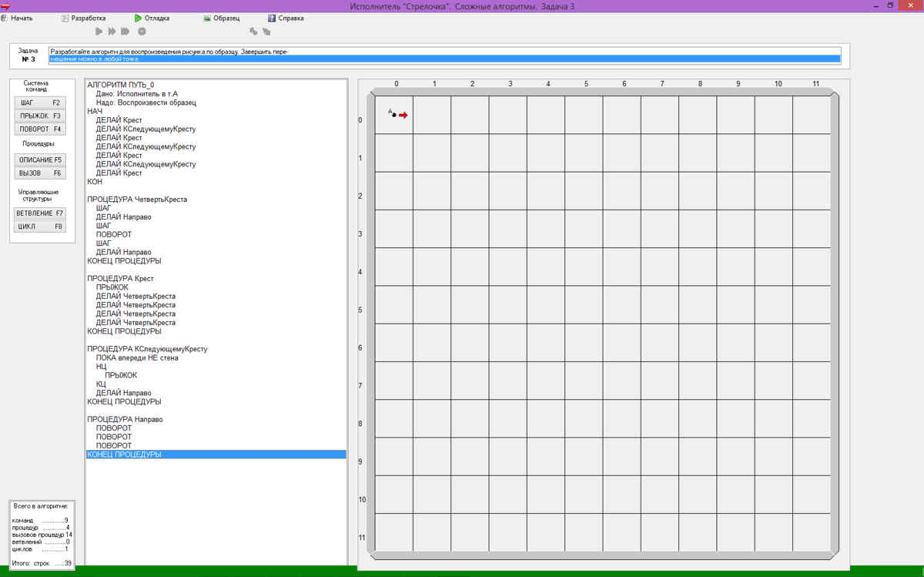Add a ЦИКЛ F8 loop structure
The height and width of the screenshot is (577, 924).
click(40, 227)
